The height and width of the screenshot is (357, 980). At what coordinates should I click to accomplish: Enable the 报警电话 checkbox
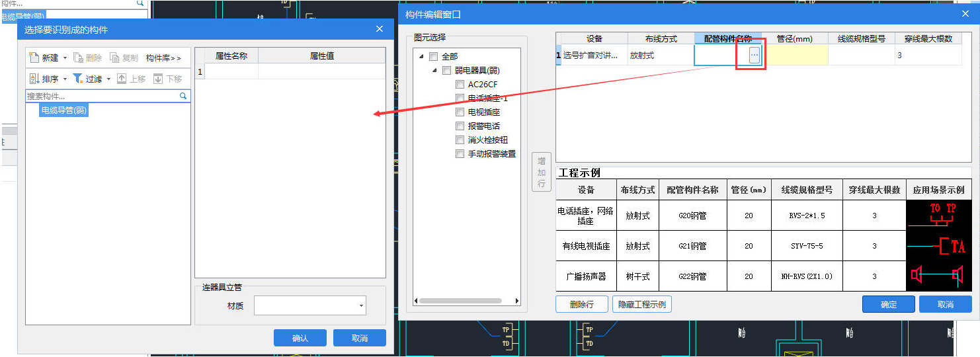(460, 126)
